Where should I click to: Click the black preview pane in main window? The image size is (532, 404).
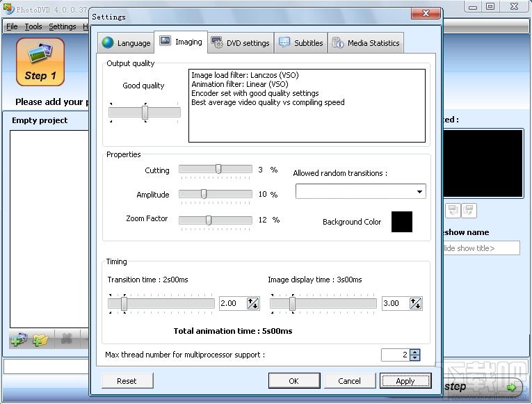483,163
